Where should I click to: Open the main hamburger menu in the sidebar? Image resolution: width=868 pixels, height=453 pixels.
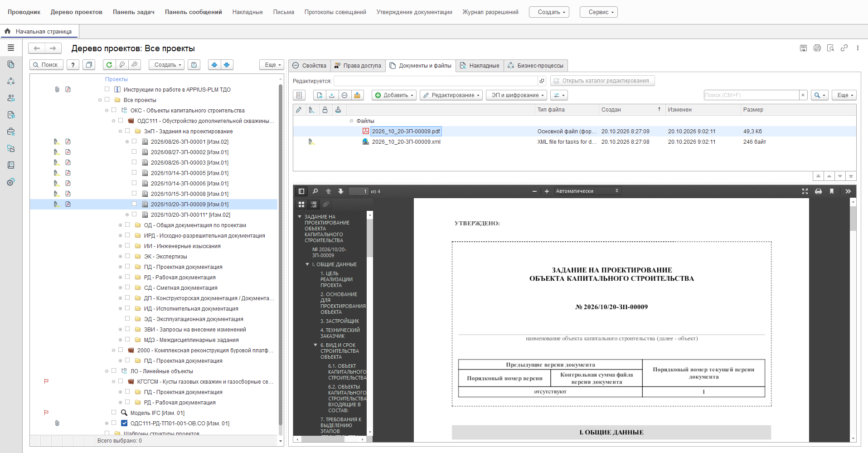click(x=11, y=48)
